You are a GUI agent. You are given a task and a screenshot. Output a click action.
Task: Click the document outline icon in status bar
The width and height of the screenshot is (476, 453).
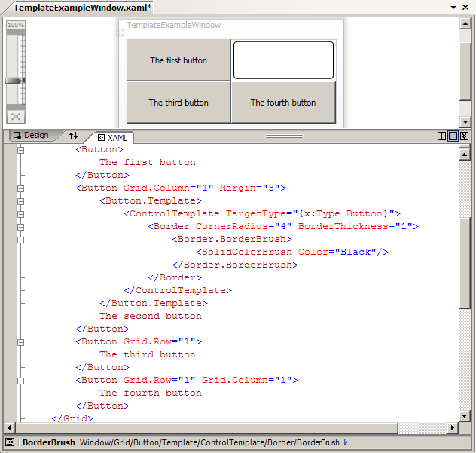click(x=10, y=442)
